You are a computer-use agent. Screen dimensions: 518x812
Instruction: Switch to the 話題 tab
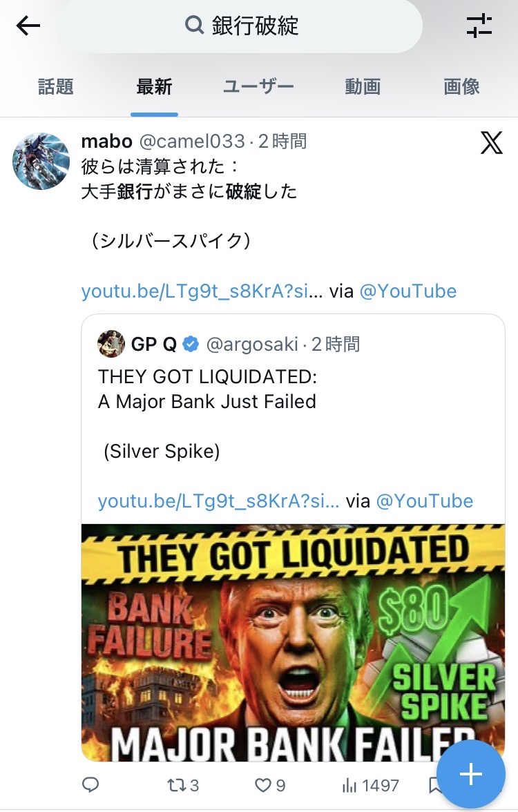[x=55, y=87]
